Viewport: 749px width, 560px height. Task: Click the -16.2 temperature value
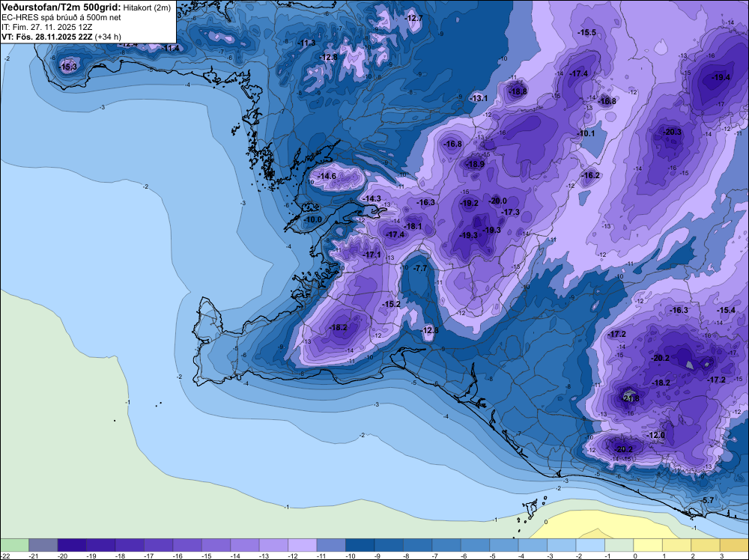(591, 176)
